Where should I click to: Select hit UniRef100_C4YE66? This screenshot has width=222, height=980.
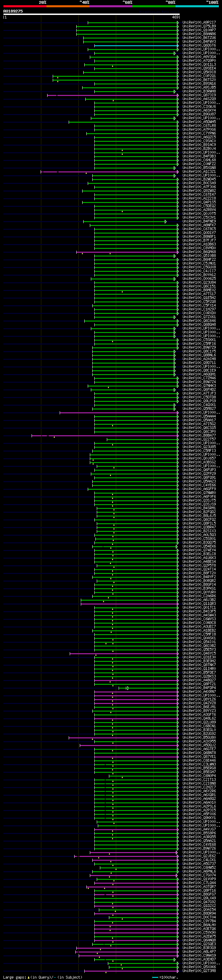pyautogui.click(x=199, y=485)
